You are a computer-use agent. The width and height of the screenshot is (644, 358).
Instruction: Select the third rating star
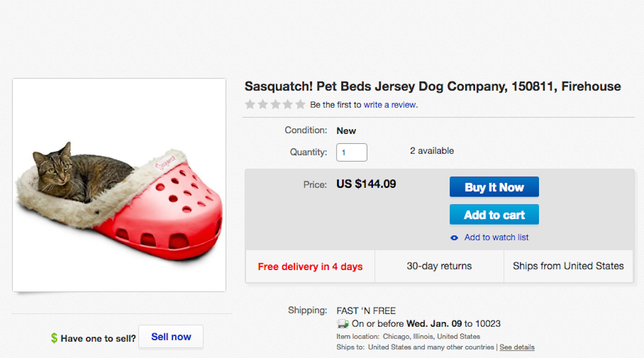(x=275, y=104)
